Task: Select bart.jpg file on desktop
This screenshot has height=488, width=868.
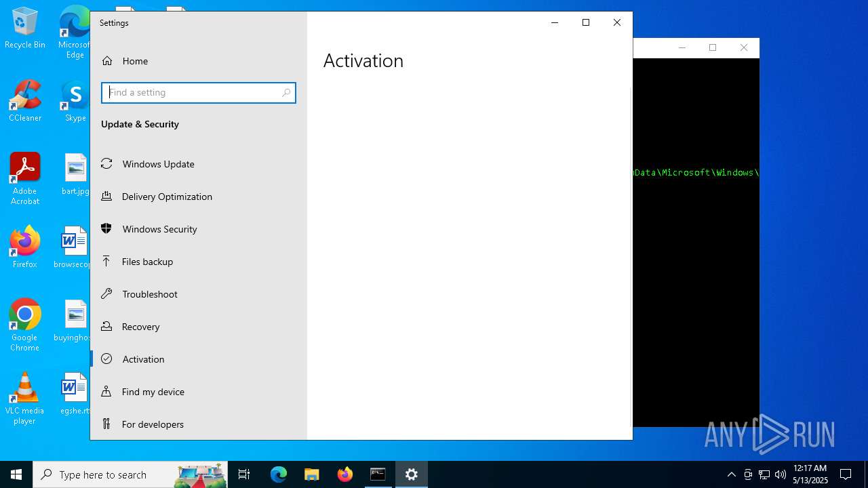Action: pyautogui.click(x=75, y=174)
